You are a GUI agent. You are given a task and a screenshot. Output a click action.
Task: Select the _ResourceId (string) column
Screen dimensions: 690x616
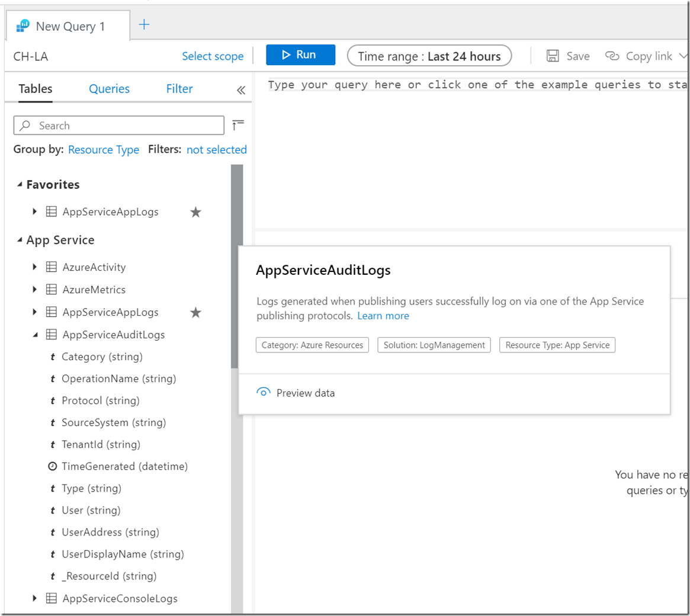(x=109, y=576)
